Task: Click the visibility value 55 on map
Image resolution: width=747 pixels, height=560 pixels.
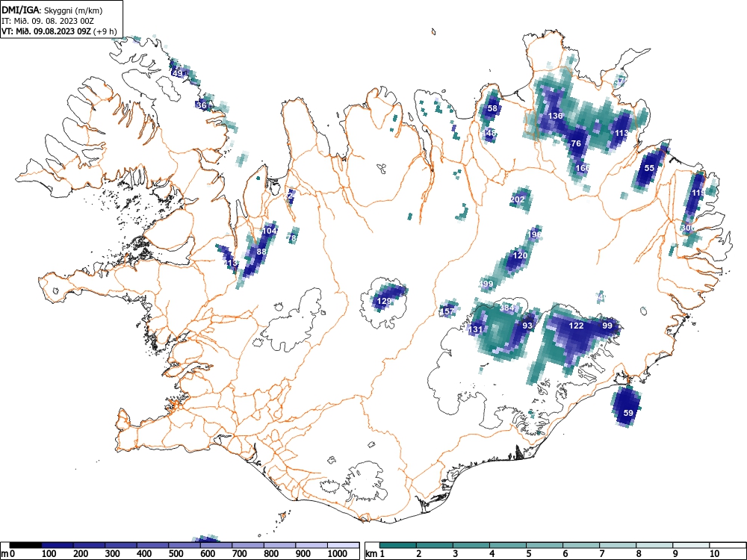Action: coord(649,167)
